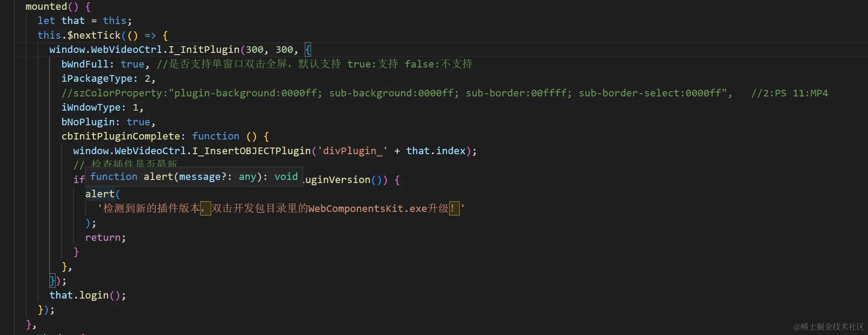868x335 pixels.
Task: Click 'cbInitPluginComplete' callback name
Action: (120, 136)
